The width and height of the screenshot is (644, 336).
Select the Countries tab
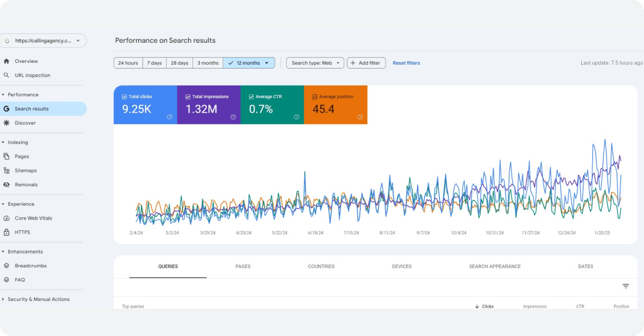[321, 266]
